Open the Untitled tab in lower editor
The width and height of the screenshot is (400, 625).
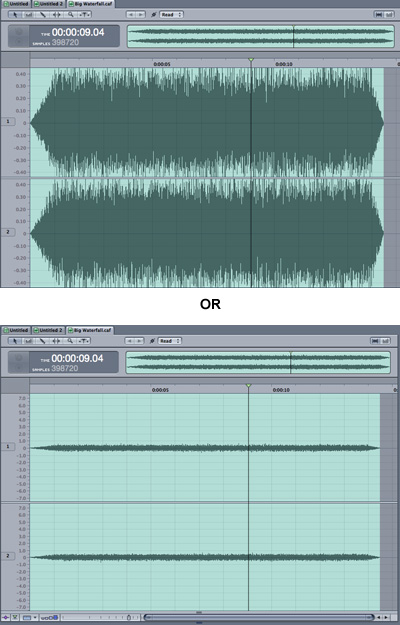click(x=16, y=330)
